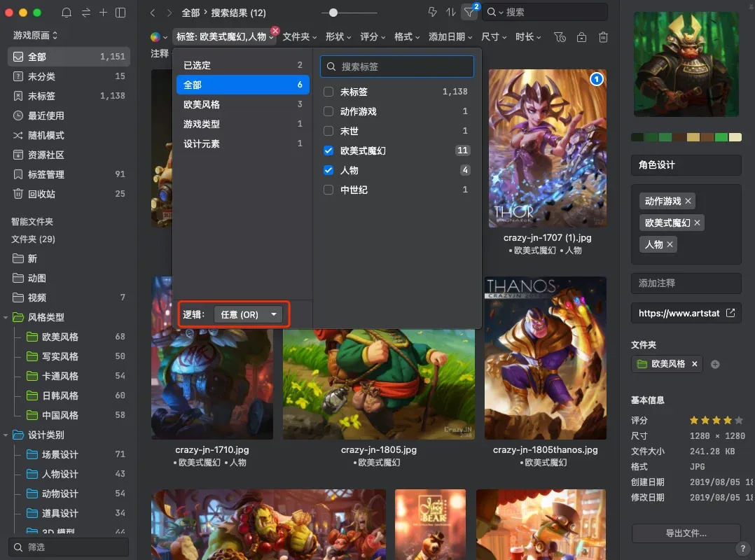Open 标签管理 in the sidebar

(69, 174)
